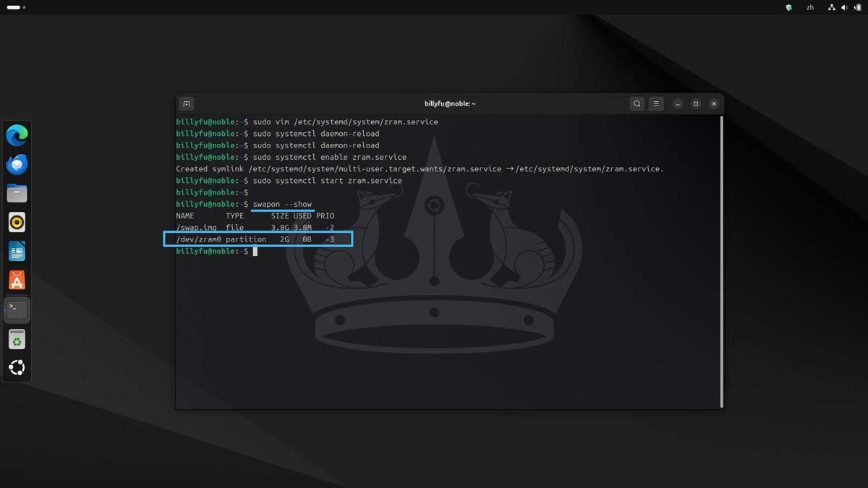
Task: Show applications via Ubuntu logo button
Action: [17, 368]
